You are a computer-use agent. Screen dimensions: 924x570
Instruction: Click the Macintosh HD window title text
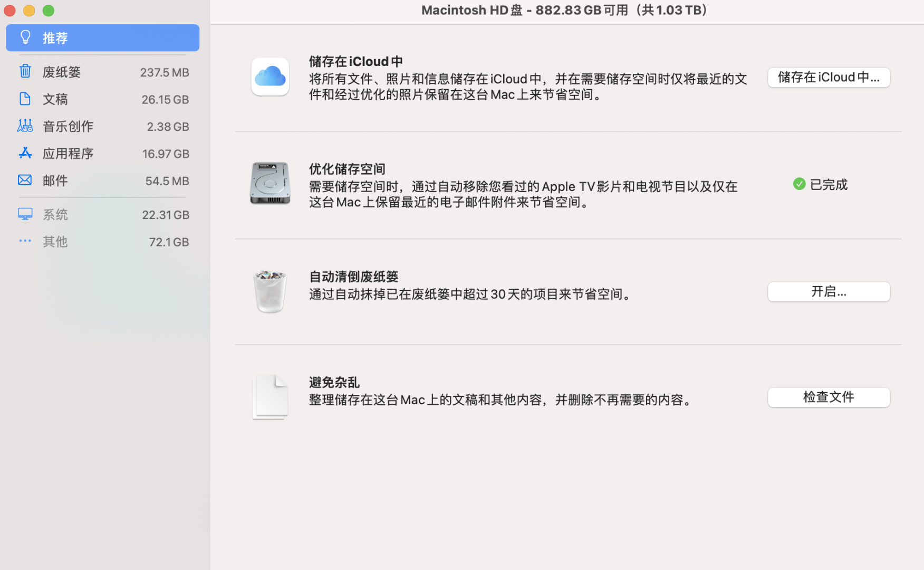[565, 10]
